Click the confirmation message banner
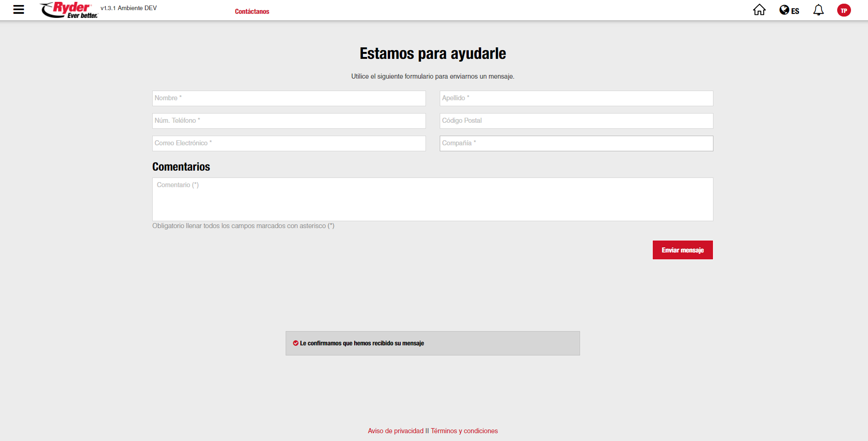868x441 pixels. (432, 343)
